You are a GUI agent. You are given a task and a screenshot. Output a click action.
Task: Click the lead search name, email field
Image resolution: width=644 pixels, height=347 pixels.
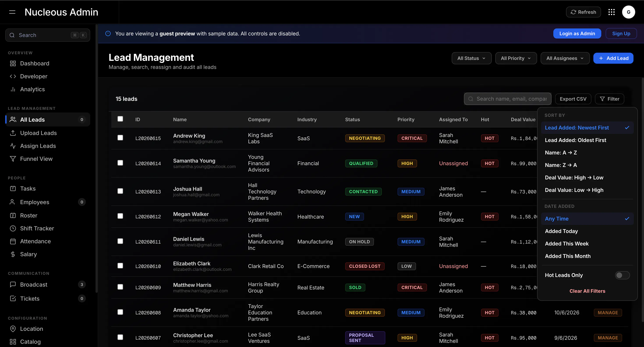[x=508, y=99]
